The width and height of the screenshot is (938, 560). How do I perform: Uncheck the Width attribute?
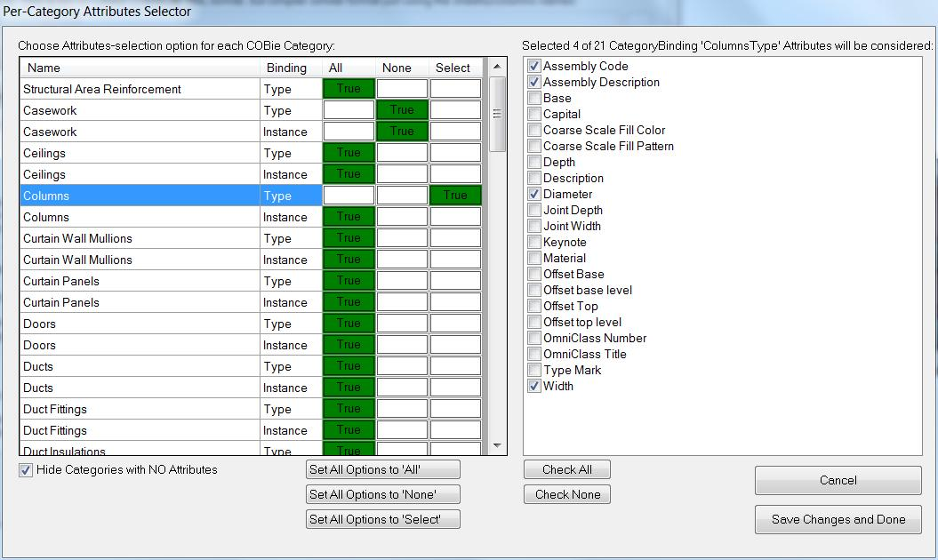tap(534, 386)
